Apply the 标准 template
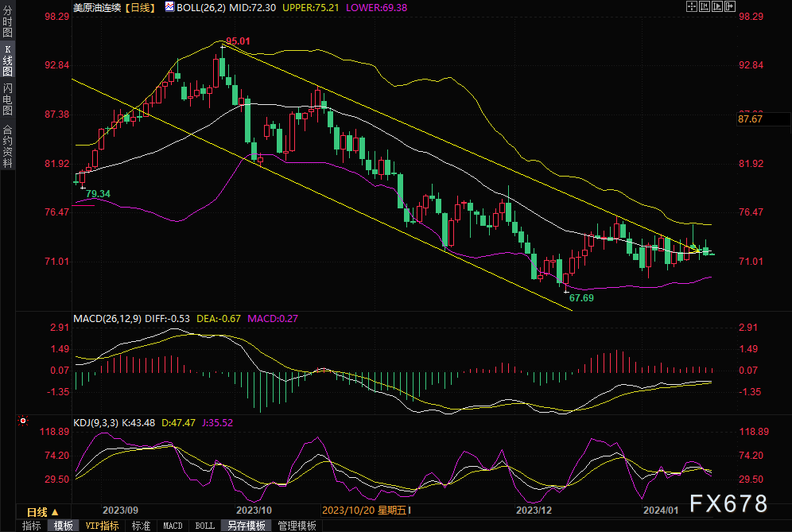The image size is (792, 532). [141, 526]
